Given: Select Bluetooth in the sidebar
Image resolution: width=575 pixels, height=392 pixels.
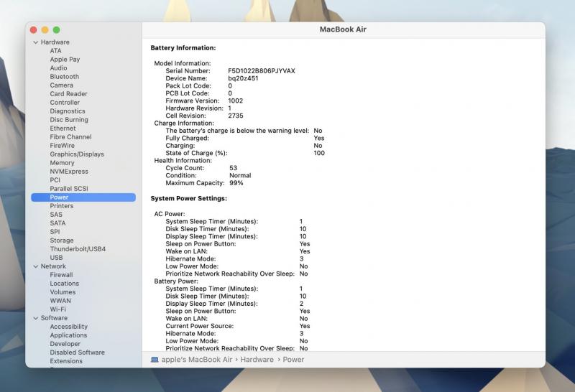Looking at the screenshot, I should [x=65, y=77].
